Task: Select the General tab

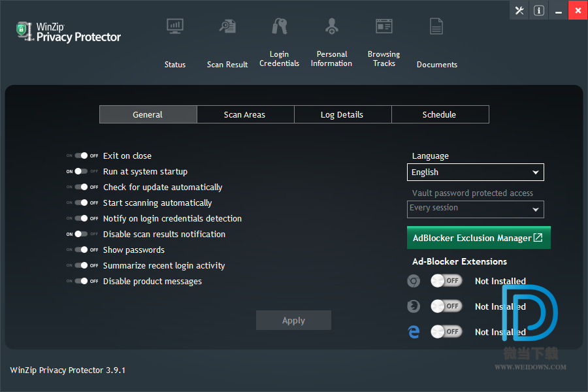Action: [148, 114]
